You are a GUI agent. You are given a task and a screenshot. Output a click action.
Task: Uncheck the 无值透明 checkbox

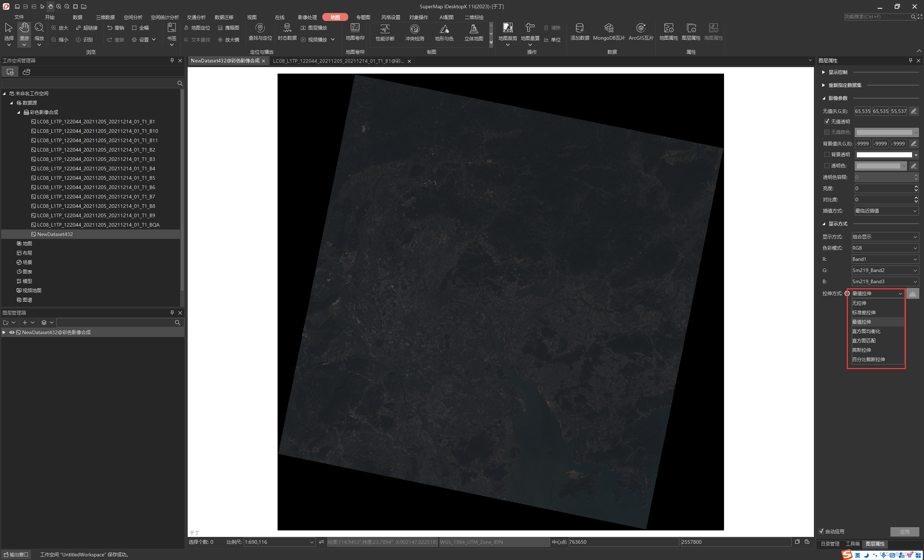coord(827,122)
